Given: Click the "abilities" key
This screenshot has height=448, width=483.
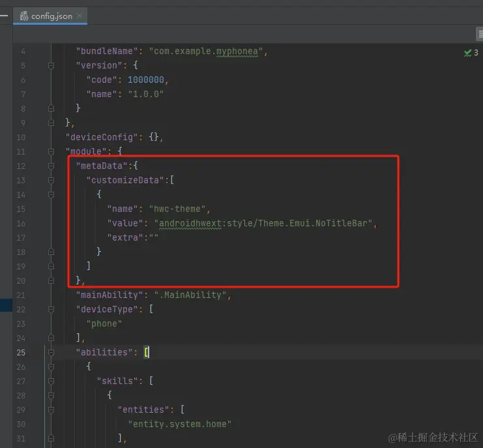Looking at the screenshot, I should [x=104, y=352].
